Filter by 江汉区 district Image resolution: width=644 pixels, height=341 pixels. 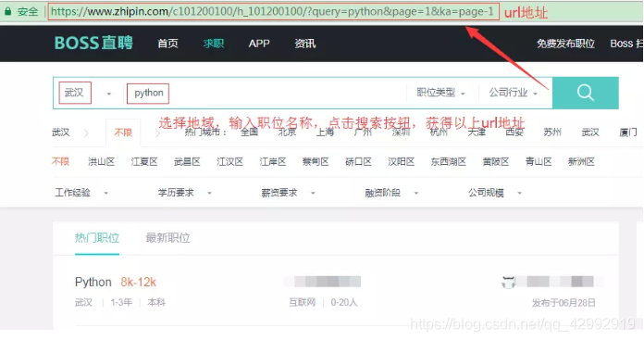coord(229,161)
